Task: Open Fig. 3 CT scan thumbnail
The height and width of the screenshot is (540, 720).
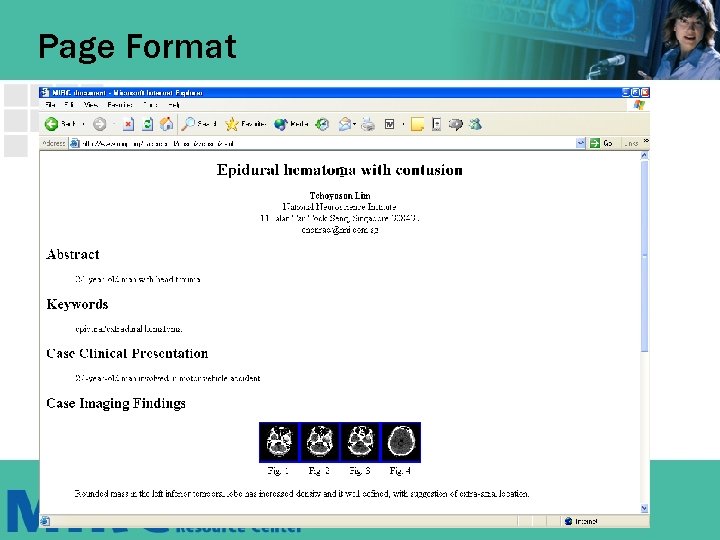Action: tap(360, 442)
